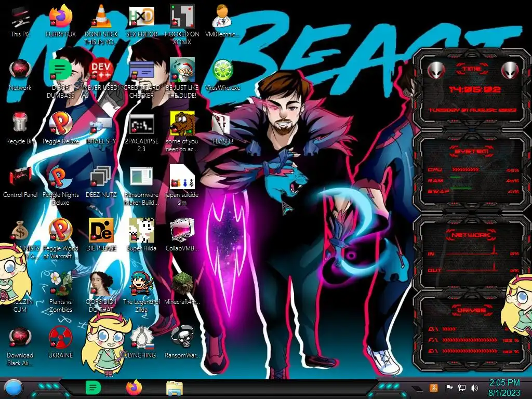Click the DRIVES header in the widget
This screenshot has width=532, height=399.
tap(472, 311)
